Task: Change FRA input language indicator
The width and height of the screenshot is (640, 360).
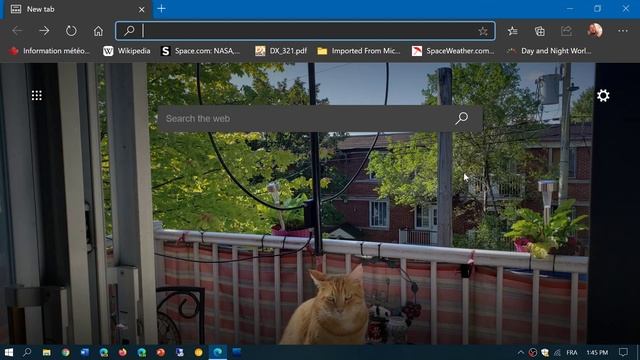Action: pyautogui.click(x=572, y=352)
